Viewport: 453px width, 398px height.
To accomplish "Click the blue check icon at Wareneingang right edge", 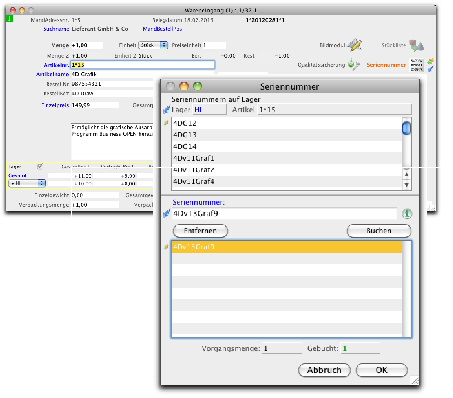I will [x=430, y=69].
